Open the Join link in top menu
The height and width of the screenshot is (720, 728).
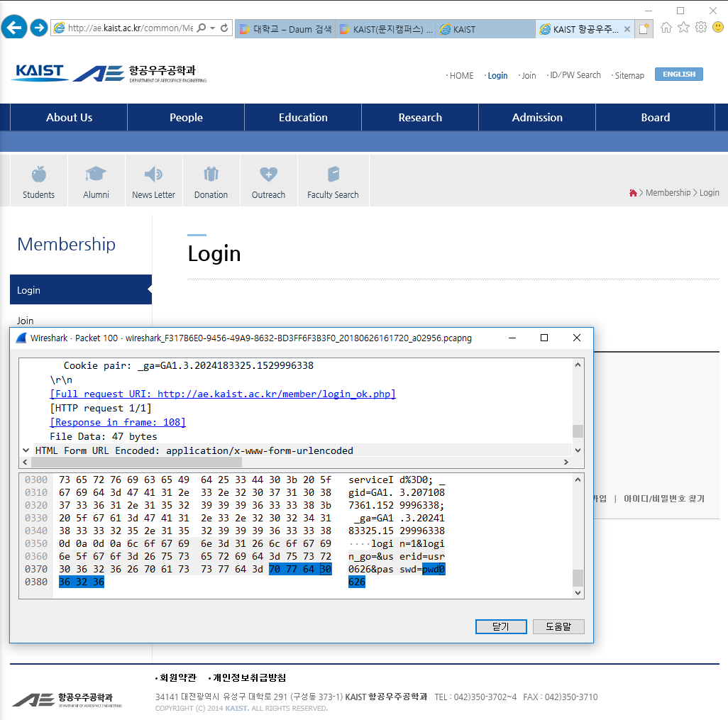click(x=529, y=76)
